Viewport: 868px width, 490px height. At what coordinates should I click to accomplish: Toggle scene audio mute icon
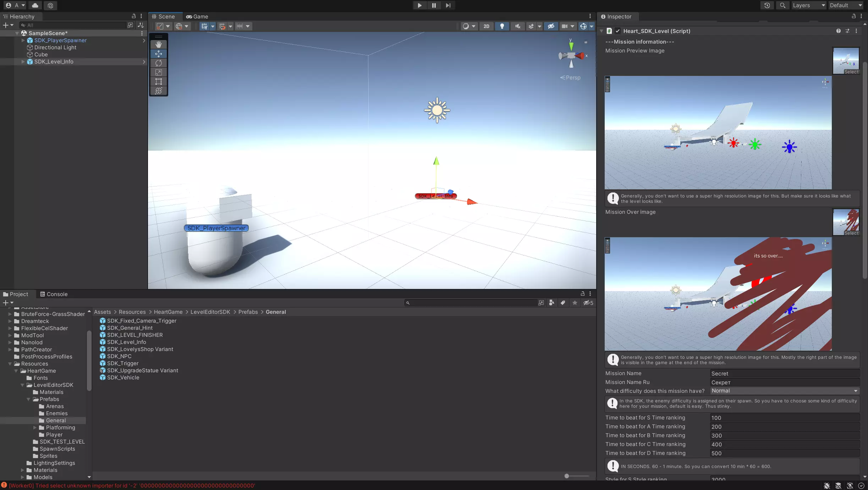click(518, 26)
